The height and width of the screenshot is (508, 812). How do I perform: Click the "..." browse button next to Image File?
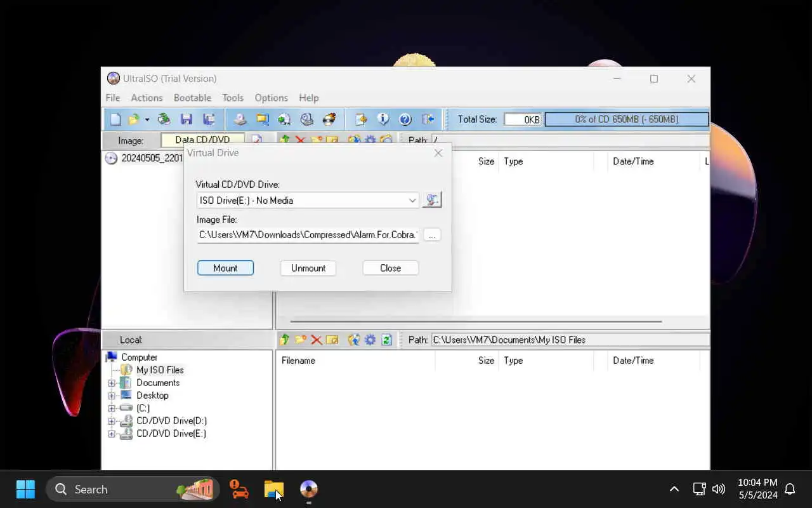(x=432, y=235)
